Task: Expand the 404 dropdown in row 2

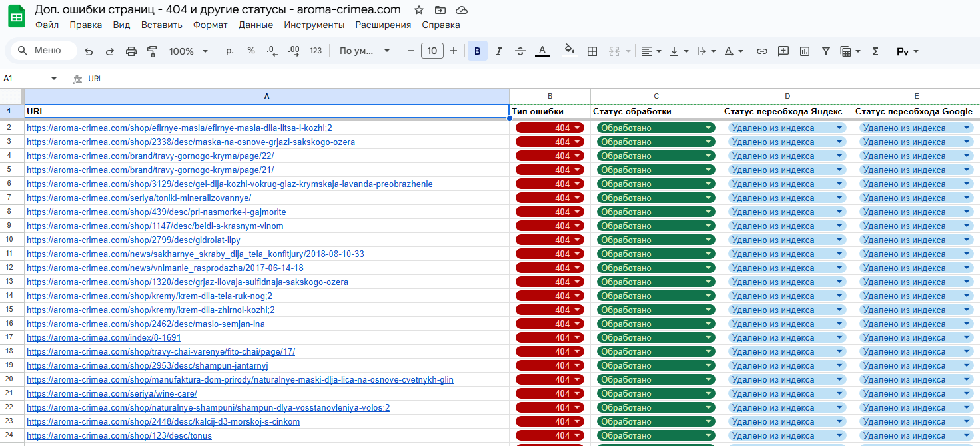Action: (550, 128)
